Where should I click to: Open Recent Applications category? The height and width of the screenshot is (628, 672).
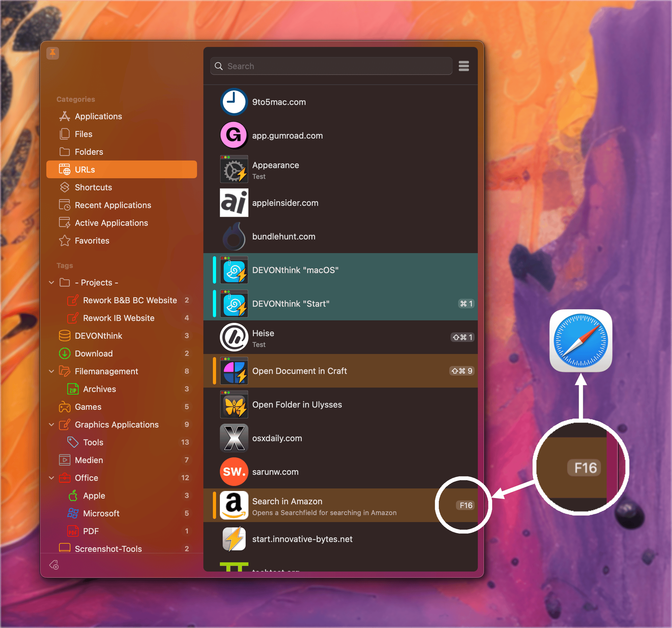(x=121, y=205)
